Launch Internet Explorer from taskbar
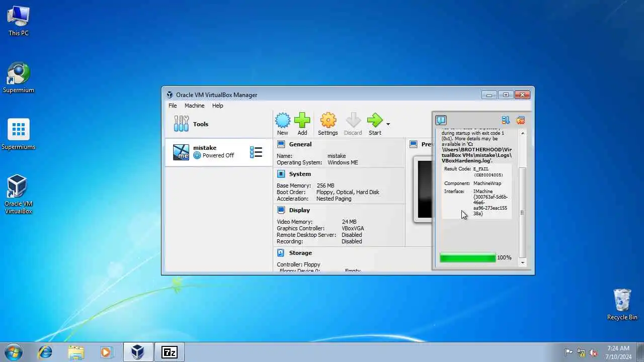The image size is (644, 362). tap(45, 352)
